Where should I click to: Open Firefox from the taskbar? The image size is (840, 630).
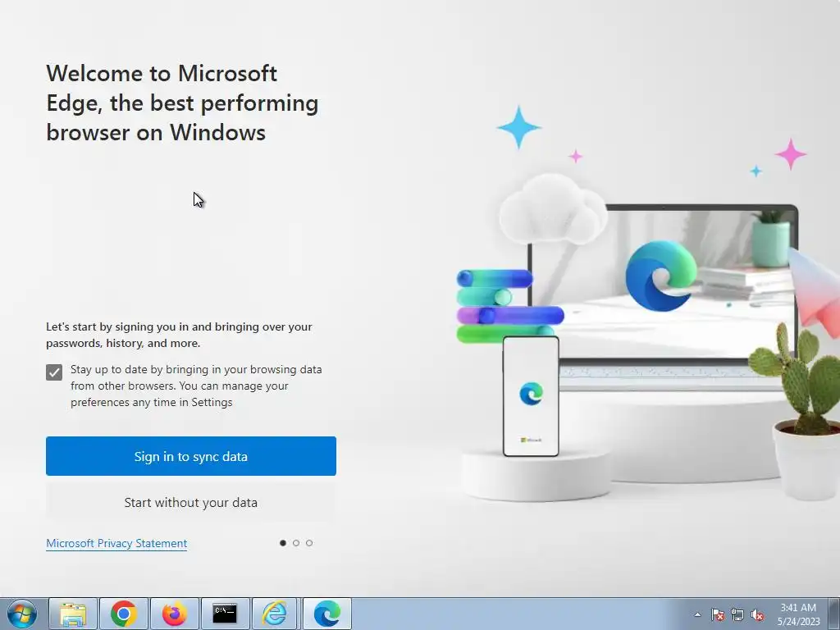point(175,614)
